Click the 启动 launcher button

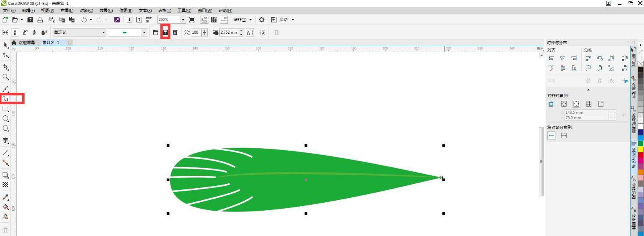(x=283, y=19)
